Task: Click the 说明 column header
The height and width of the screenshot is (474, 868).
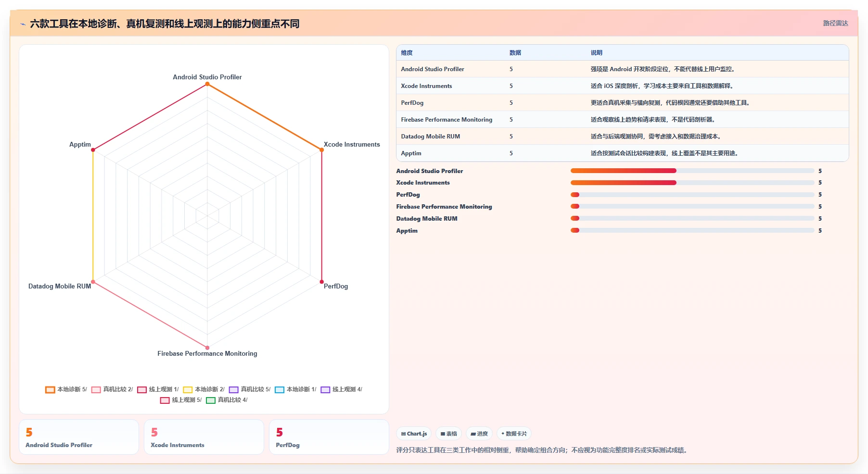Action: point(597,53)
